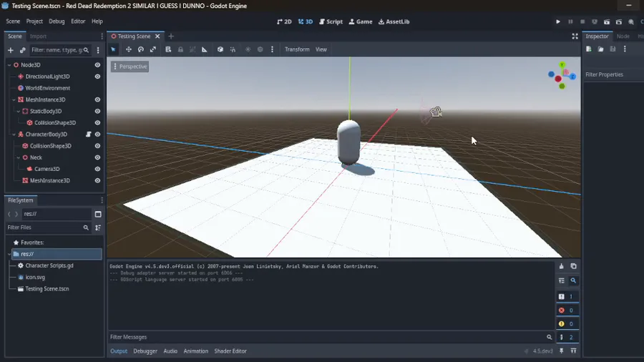Image resolution: width=644 pixels, height=362 pixels.
Task: Collapse the root Node3D tree
Action: pyautogui.click(x=9, y=65)
